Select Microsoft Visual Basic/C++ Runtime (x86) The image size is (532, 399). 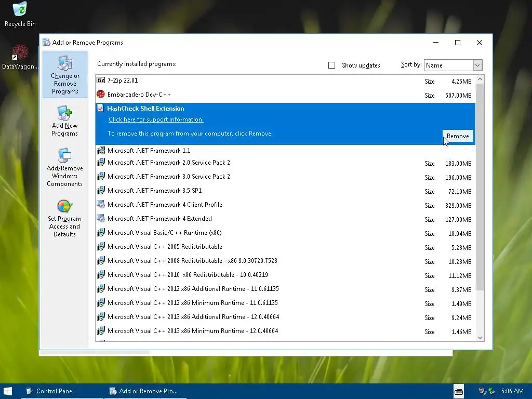285,233
